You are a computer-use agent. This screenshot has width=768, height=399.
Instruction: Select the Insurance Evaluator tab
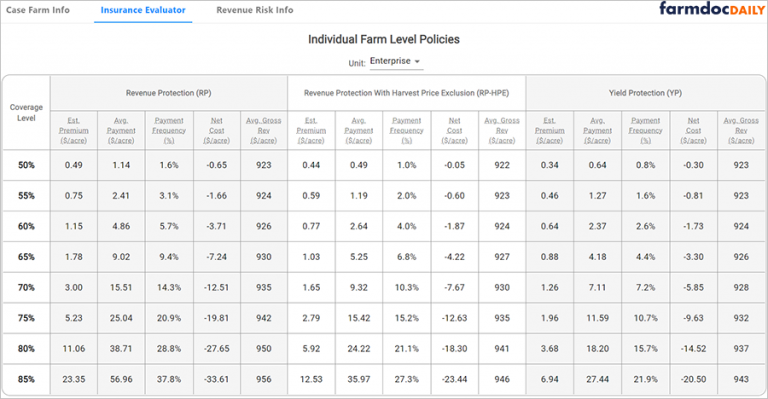[143, 10]
